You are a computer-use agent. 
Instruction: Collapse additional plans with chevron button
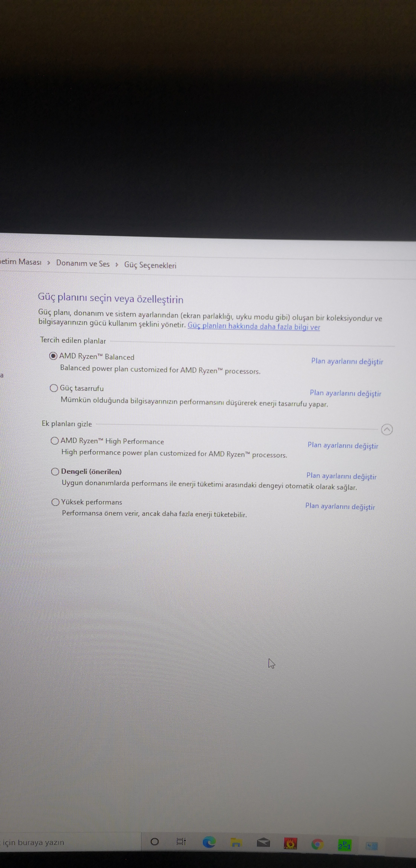click(387, 429)
